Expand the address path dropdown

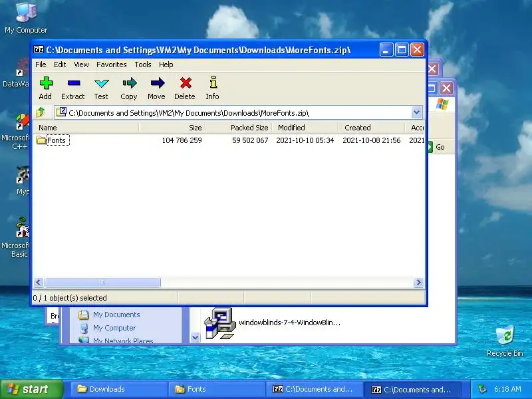[417, 112]
